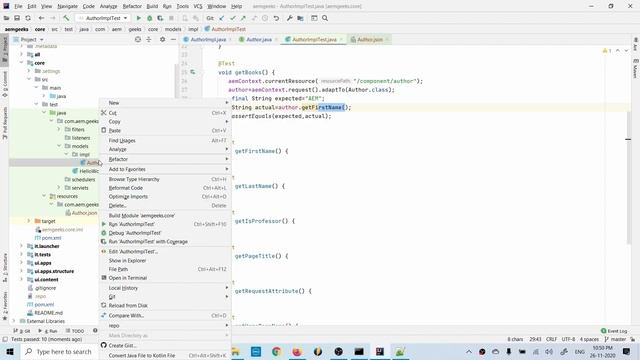Choose Debug 'AuthorImplTest' from context menu
Viewport: 640px width, 360px height.
point(165,233)
